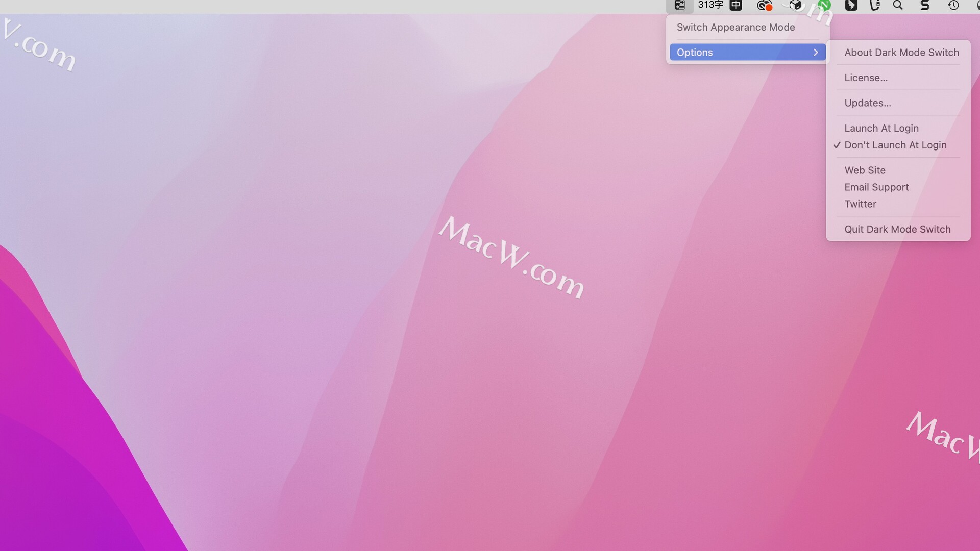Open the green N menu bar icon
The height and width of the screenshot is (551, 980).
coord(824,5)
